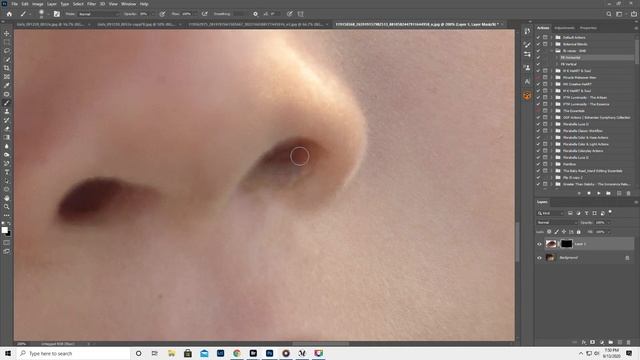The width and height of the screenshot is (640, 360).
Task: Open layer blend mode Normal dropdown
Action: click(557, 222)
